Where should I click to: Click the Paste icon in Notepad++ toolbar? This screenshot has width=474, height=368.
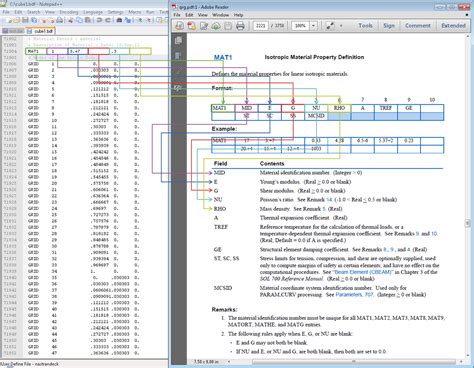[88, 20]
